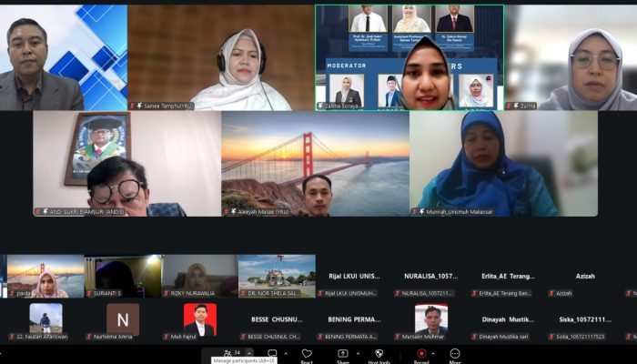Click large 'Siska_10572111...' name tile

point(585,319)
